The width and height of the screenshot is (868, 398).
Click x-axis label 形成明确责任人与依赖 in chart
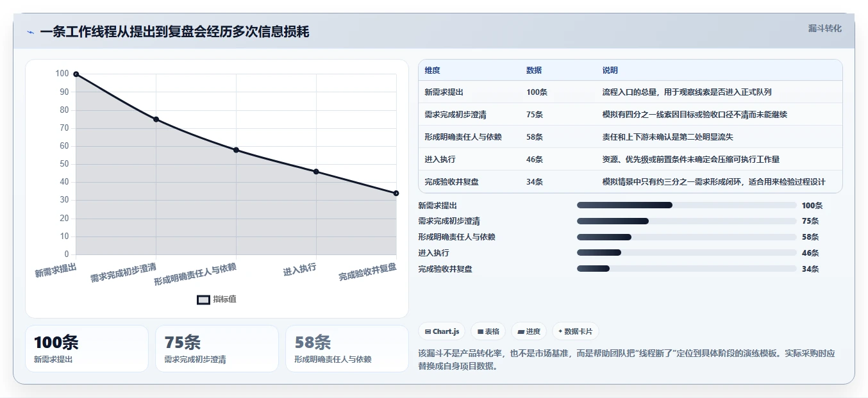(195, 274)
